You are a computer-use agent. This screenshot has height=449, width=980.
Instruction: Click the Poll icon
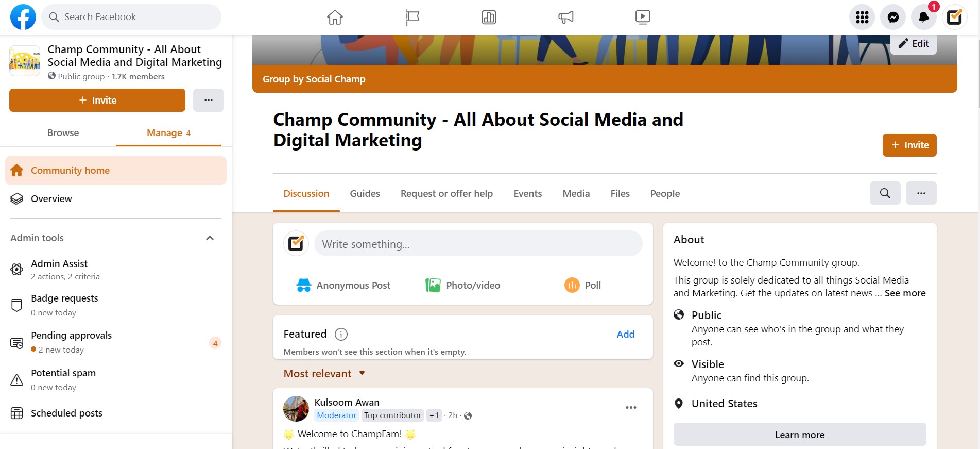pyautogui.click(x=572, y=285)
